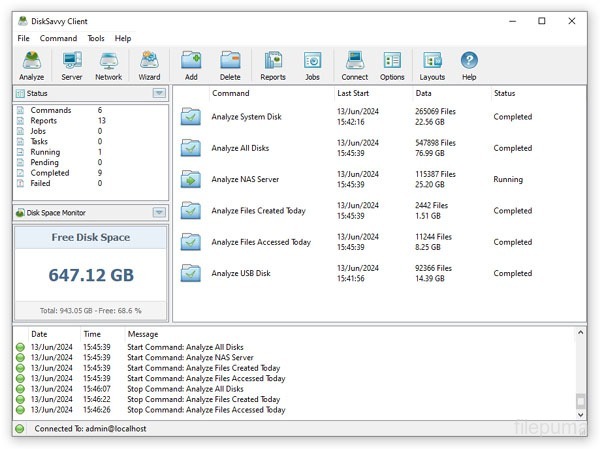The width and height of the screenshot is (600, 449).
Task: Open the Server toolbar icon
Action: tap(72, 66)
